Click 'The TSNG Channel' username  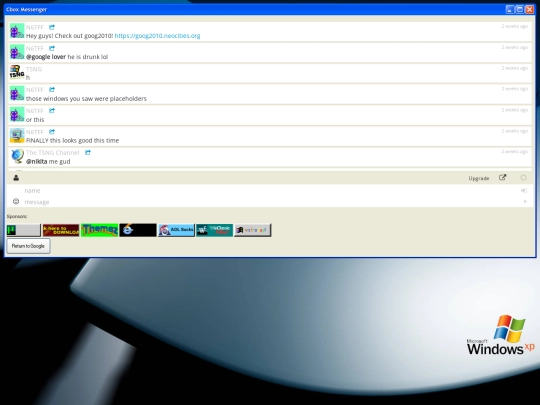click(x=53, y=153)
